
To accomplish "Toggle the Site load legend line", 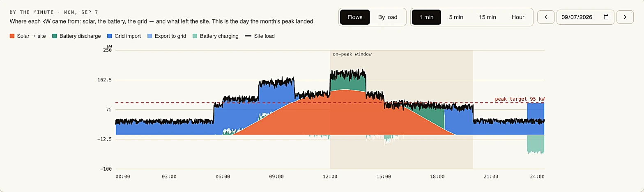I will click(248, 36).
